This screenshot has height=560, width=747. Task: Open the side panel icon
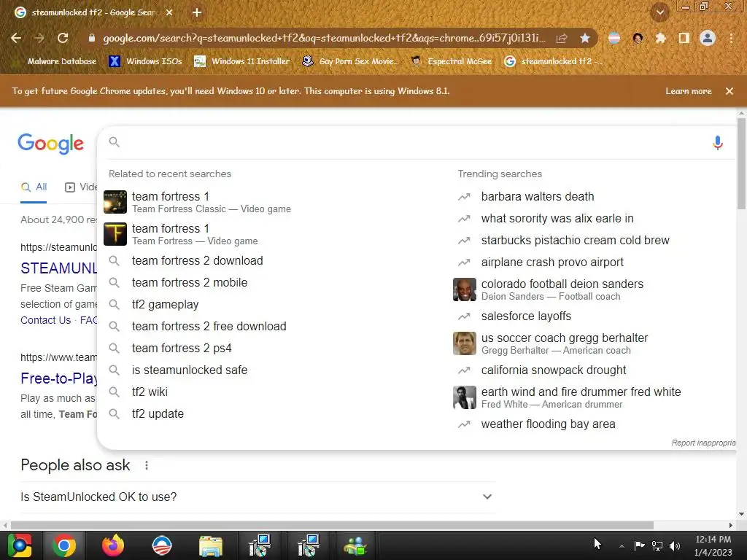coord(684,38)
